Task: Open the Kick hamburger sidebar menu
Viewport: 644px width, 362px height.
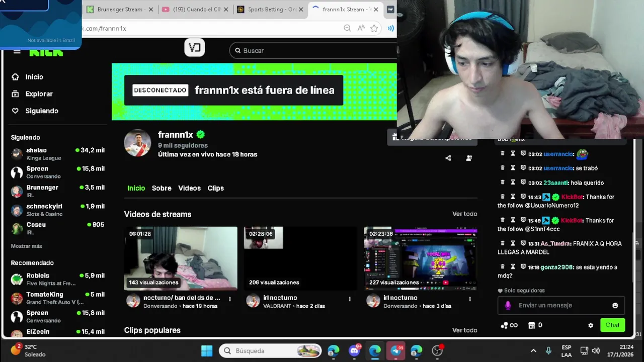Action: 17,51
